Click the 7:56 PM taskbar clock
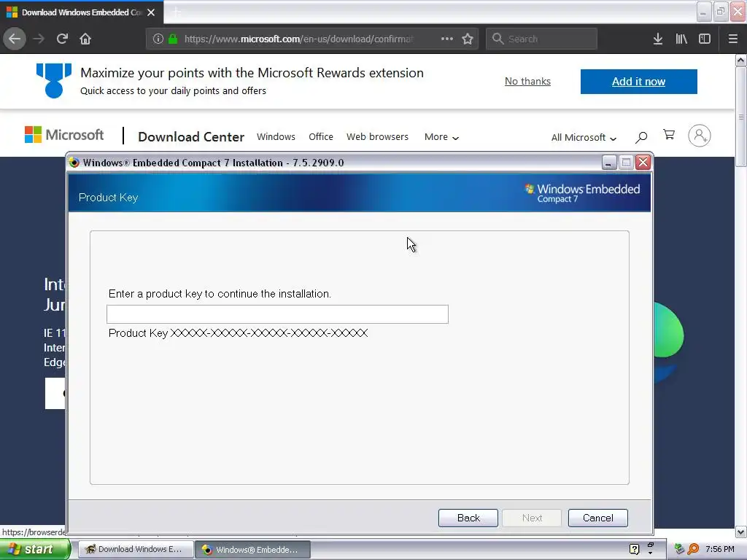Viewport: 747px width, 560px height. [719, 549]
